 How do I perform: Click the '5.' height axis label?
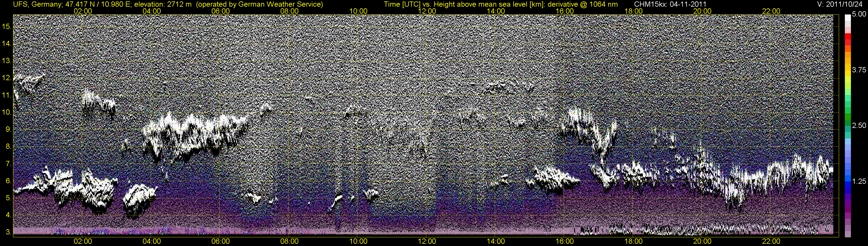coord(9,198)
